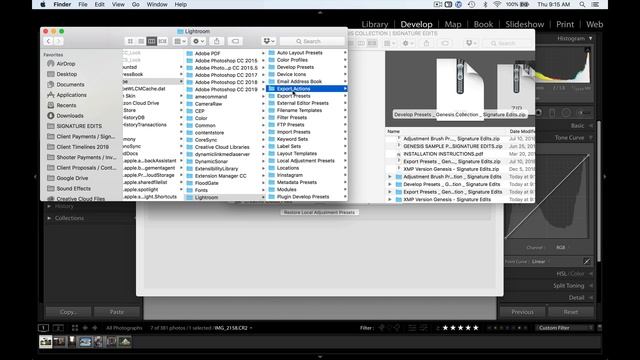640x360 pixels.
Task: Go back in the Lightroom Finder window
Action: (x=48, y=41)
